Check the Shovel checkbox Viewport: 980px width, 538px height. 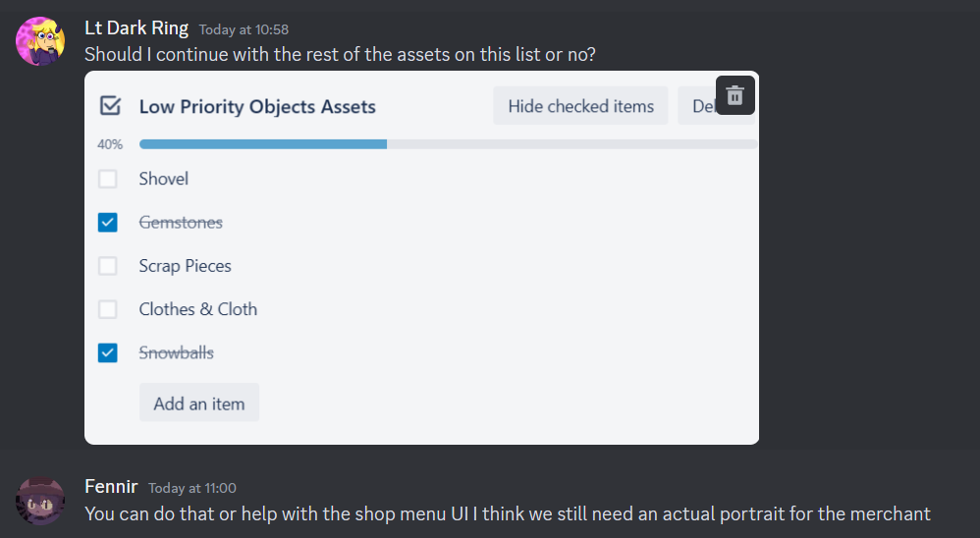click(108, 179)
